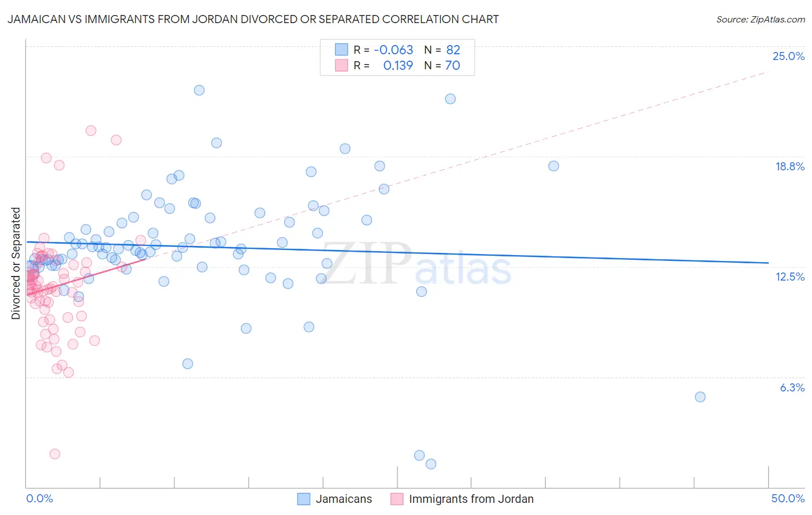Viewport: 812px width, 515px height.
Task: Click the lowest pink data point
Action: click(55, 454)
